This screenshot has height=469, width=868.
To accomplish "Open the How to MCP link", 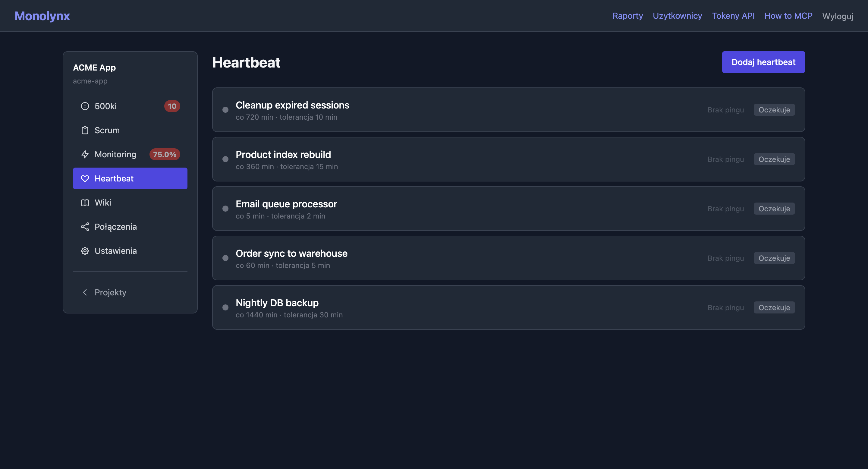I will click(788, 16).
